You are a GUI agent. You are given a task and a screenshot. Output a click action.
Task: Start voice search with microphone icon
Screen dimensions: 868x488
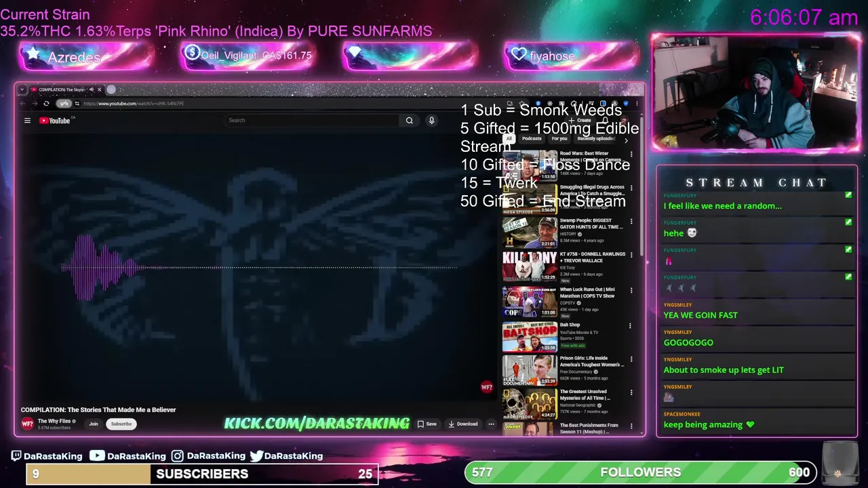(431, 120)
